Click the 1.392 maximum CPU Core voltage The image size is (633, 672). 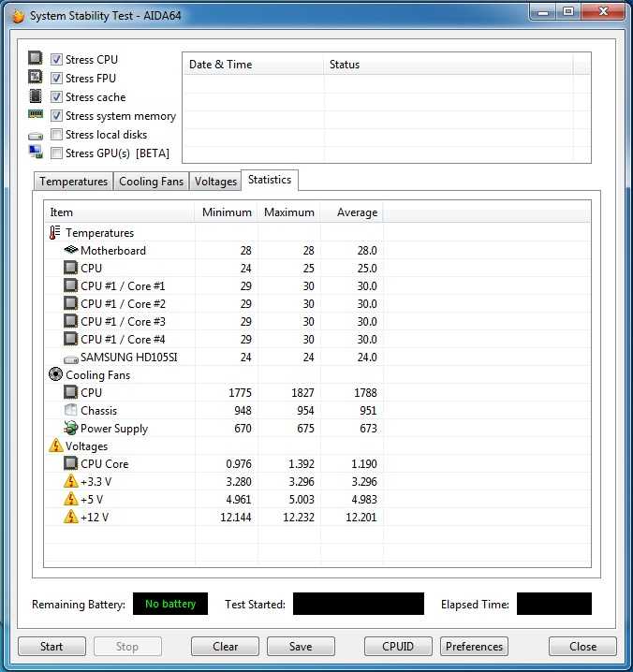[x=302, y=463]
